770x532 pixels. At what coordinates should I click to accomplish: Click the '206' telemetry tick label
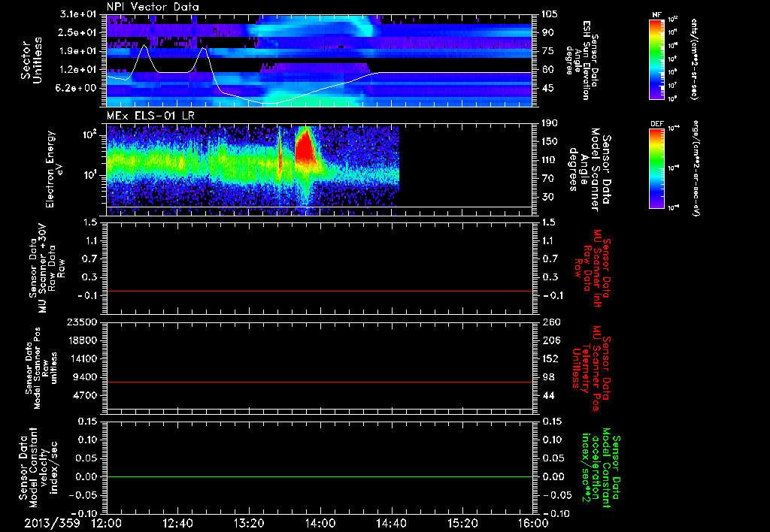(x=550, y=340)
